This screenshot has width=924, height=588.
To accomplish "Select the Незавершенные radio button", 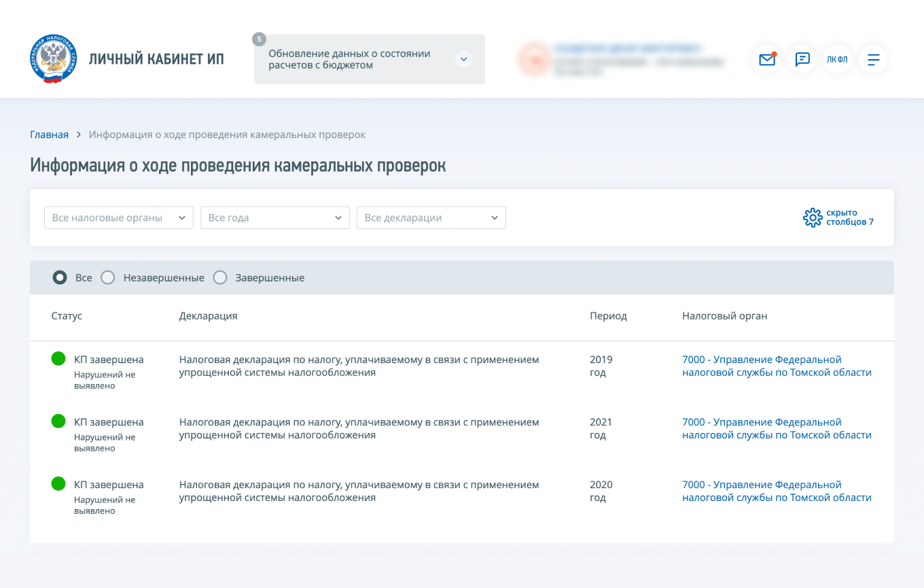I will coord(108,277).
